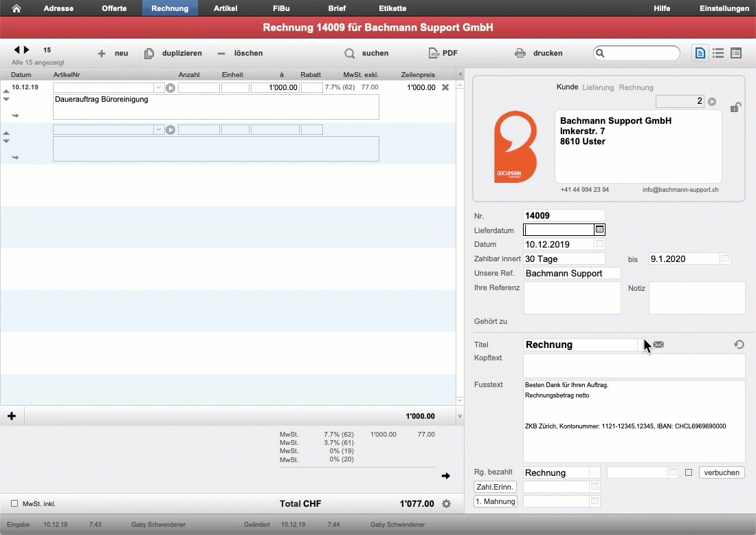The height and width of the screenshot is (535, 756).
Task: Open Rg. bezahlt Rechnung dropdown
Action: pyautogui.click(x=594, y=473)
